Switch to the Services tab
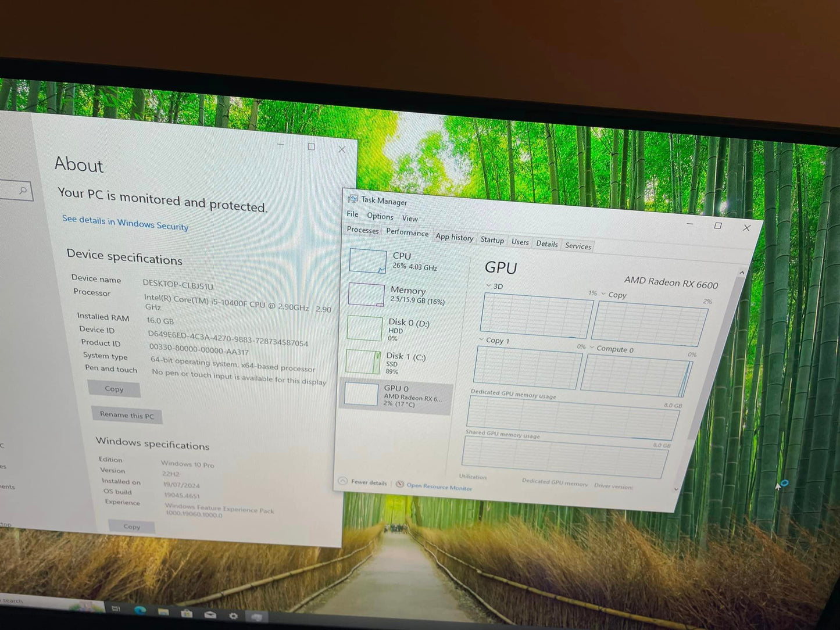Image resolution: width=840 pixels, height=630 pixels. 578,246
